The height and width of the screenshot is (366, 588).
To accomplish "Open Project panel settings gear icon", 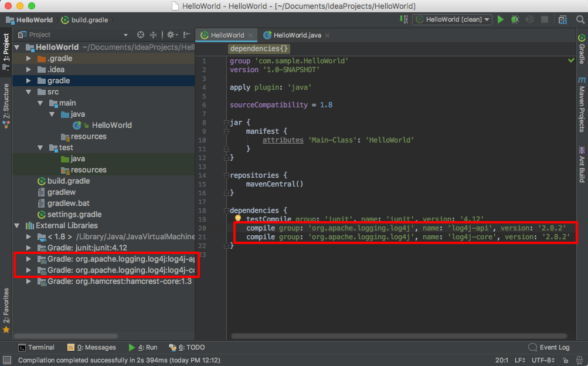I will tap(170, 34).
